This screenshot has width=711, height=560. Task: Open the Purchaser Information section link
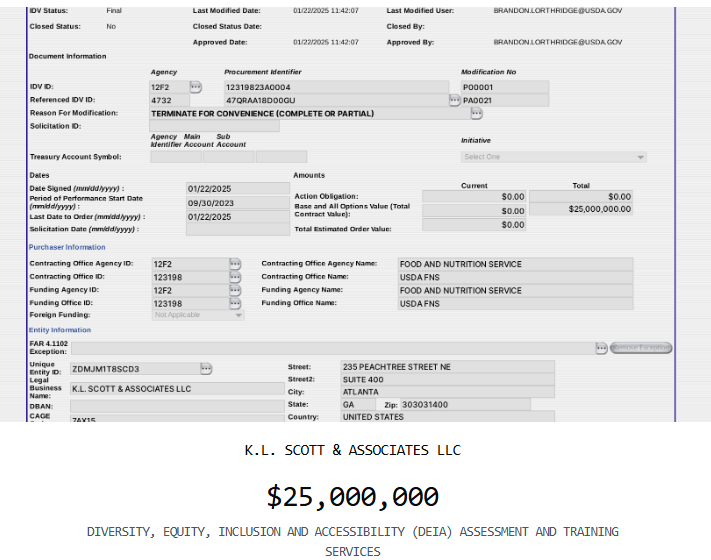pyautogui.click(x=67, y=247)
